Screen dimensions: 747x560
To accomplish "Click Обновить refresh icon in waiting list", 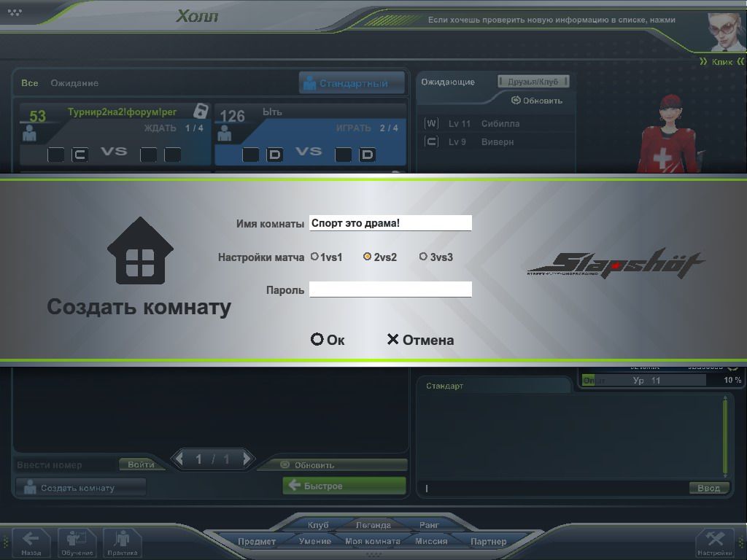I will tap(516, 101).
